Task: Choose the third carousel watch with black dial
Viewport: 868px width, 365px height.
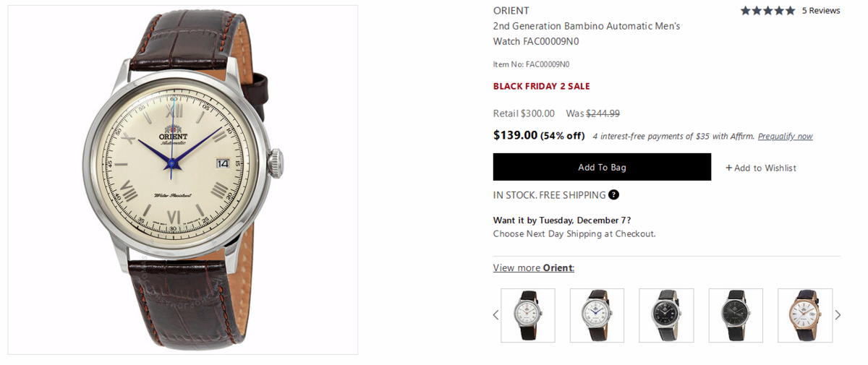Action: pyautogui.click(x=666, y=315)
